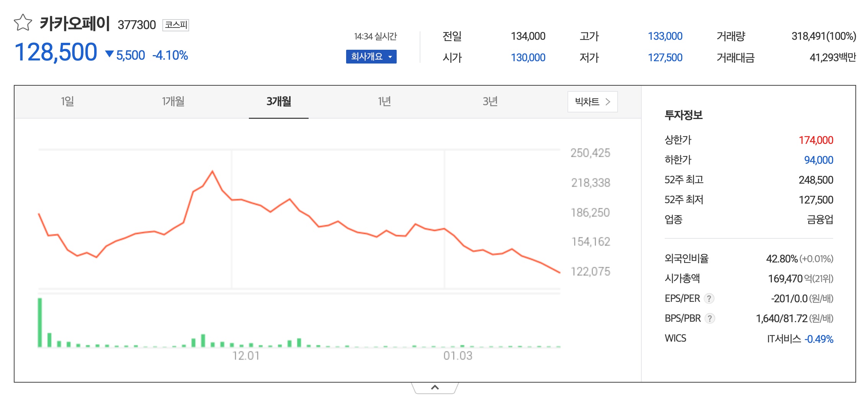Open BPS/PBR help question mark
Image resolution: width=868 pixels, height=401 pixels.
(x=709, y=318)
